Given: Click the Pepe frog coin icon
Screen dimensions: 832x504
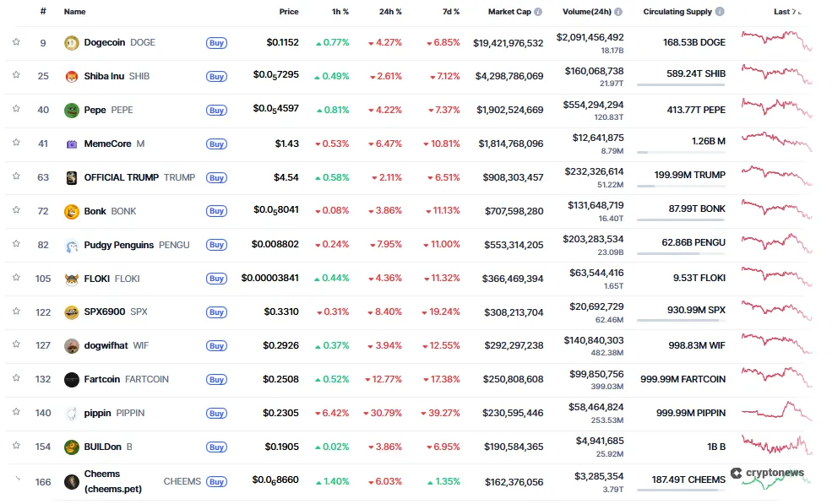Looking at the screenshot, I should pos(72,111).
